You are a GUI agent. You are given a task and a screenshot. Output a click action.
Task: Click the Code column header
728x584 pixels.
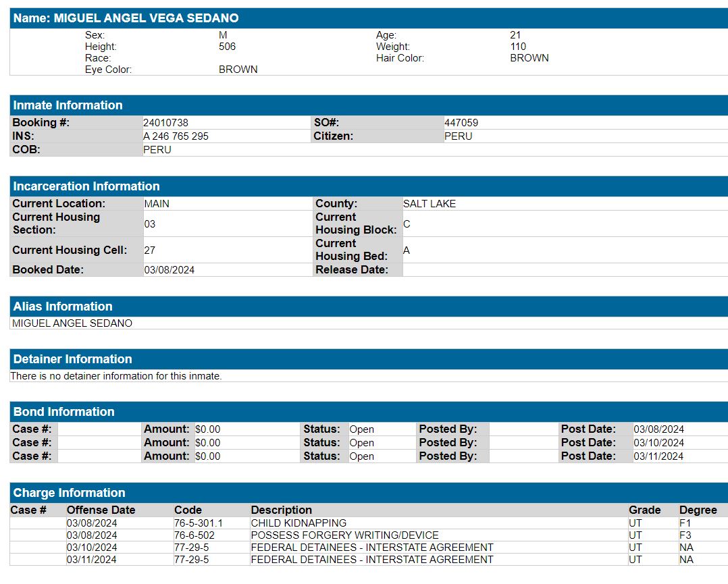(x=188, y=510)
